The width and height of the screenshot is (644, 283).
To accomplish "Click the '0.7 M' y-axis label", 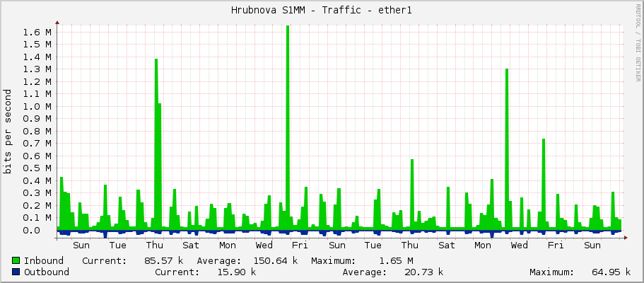I will [x=37, y=144].
